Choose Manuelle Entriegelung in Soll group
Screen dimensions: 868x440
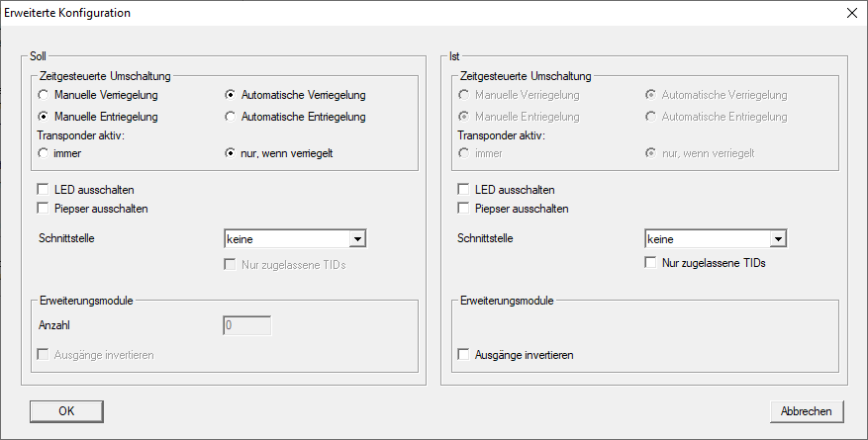coord(43,117)
